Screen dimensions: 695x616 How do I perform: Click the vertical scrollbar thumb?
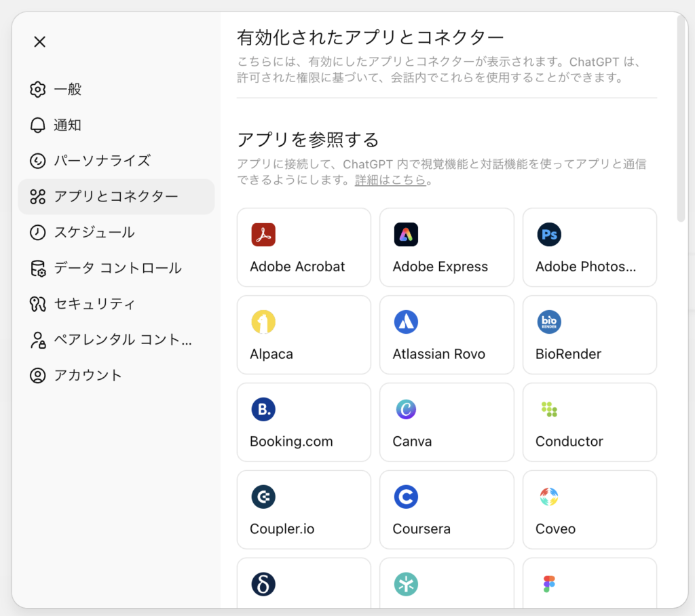(x=681, y=119)
